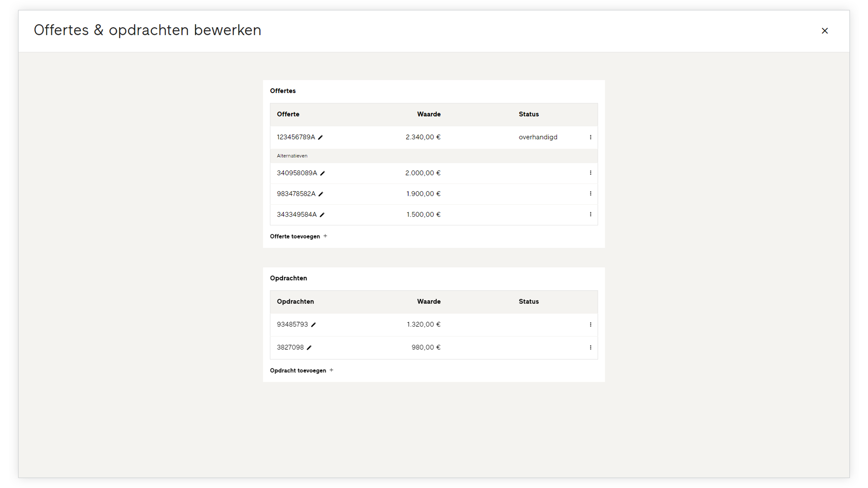Click the Offerte column header
Screen dimensions: 868x488
click(288, 114)
